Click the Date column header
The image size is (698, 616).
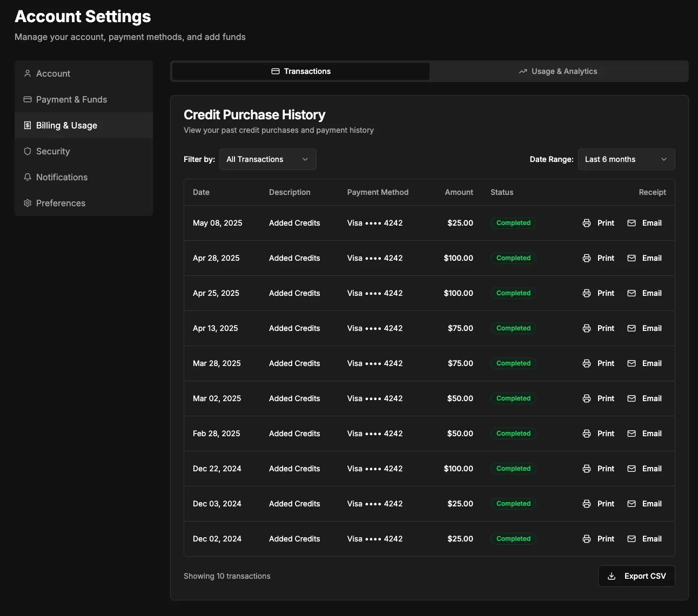tap(201, 192)
